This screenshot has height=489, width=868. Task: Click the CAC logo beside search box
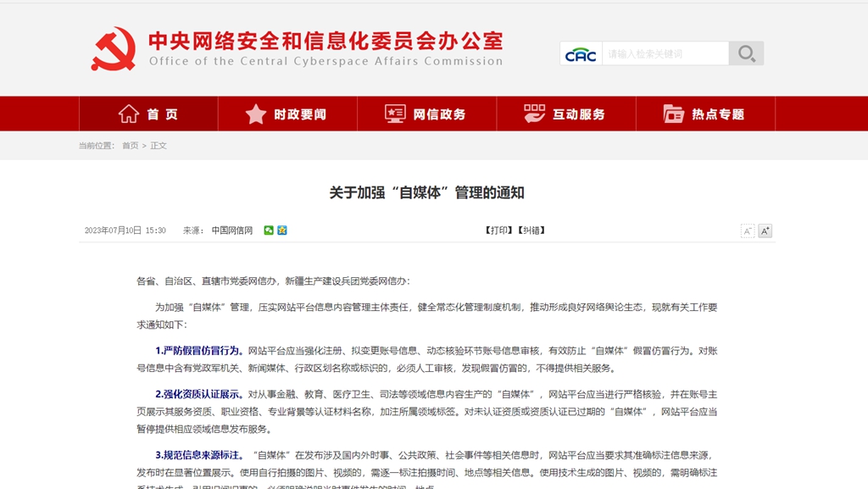[581, 54]
